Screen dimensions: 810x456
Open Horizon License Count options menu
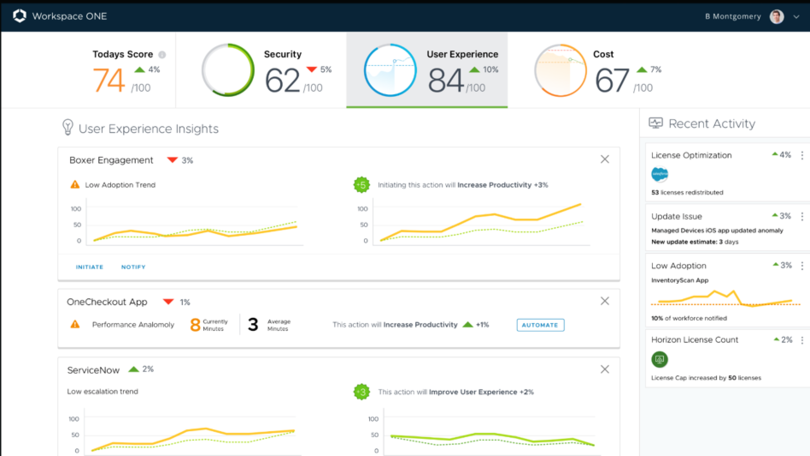pyautogui.click(x=802, y=340)
